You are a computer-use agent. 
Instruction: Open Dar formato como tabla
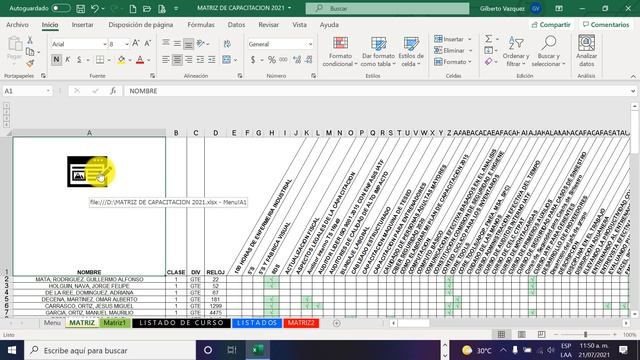click(378, 51)
